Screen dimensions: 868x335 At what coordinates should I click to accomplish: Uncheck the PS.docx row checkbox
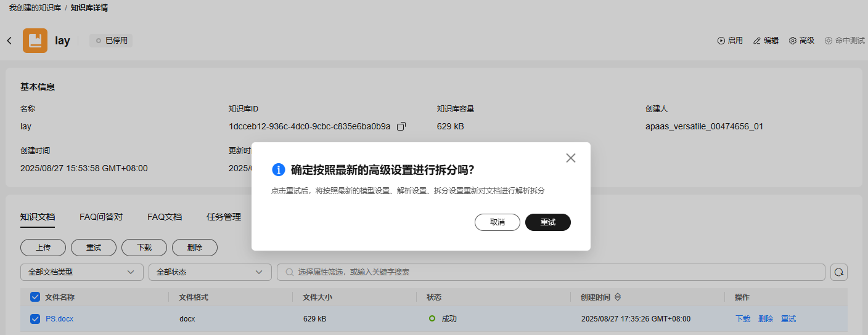[x=35, y=319]
